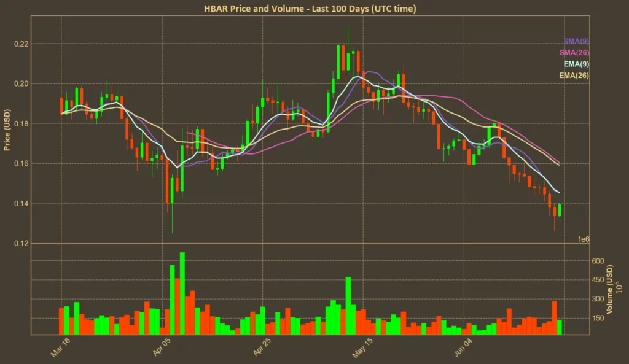
Task: Select the EMA(9) legend entry
Action: (x=576, y=64)
